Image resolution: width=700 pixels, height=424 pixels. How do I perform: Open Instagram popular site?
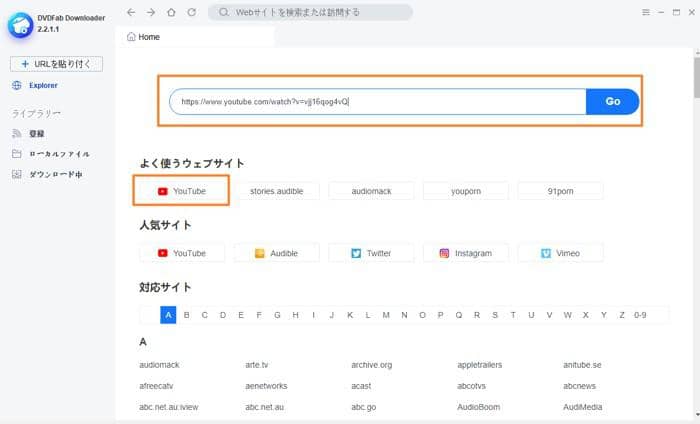point(466,253)
